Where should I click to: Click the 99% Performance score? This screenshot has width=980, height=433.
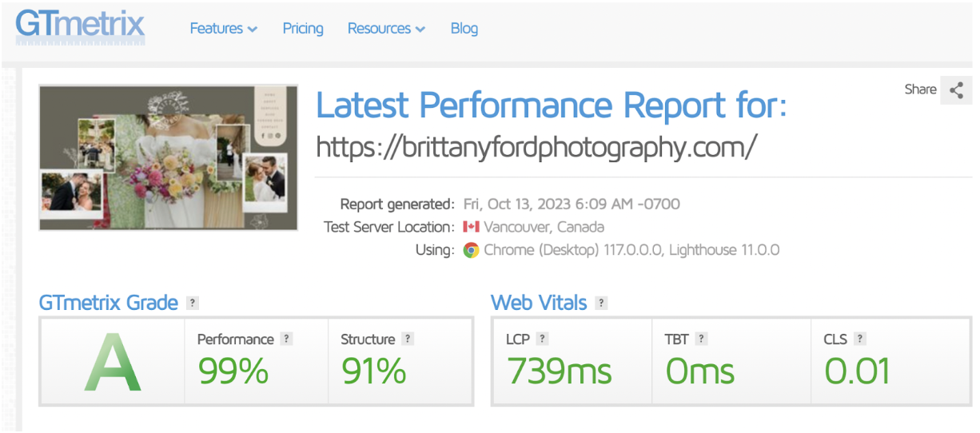coord(233,371)
